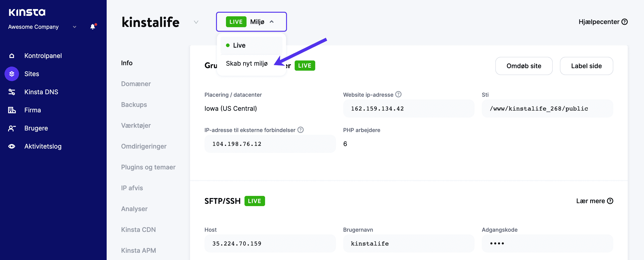
Task: Open Brugere using the user icon
Action: click(x=12, y=128)
